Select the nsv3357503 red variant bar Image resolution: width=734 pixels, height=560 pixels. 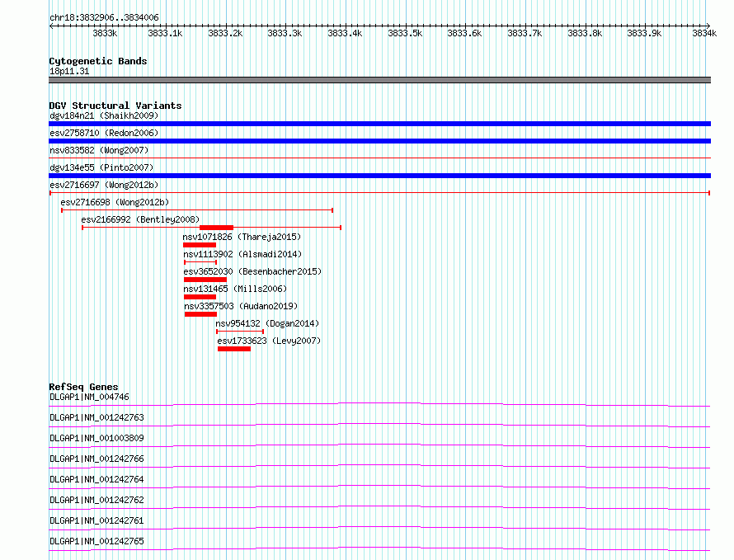[201, 314]
